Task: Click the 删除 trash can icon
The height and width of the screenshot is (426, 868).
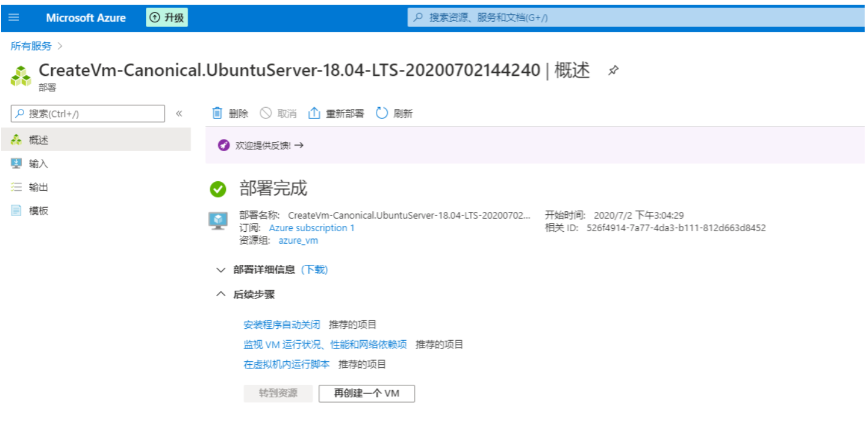Action: click(x=218, y=113)
